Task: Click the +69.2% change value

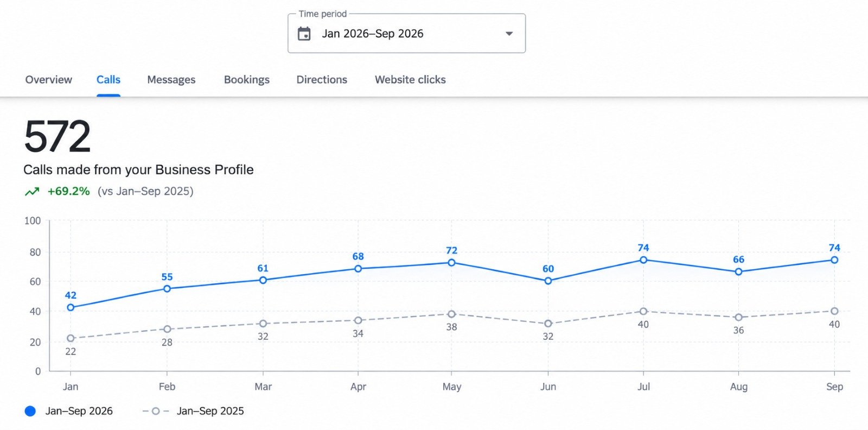Action: (68, 191)
